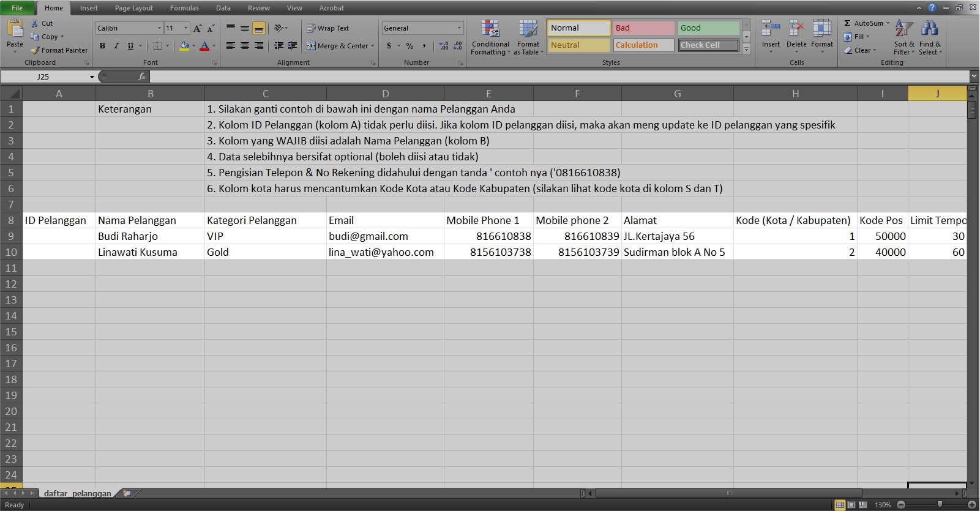This screenshot has height=511, width=980.
Task: Toggle Italic formatting
Action: (x=116, y=46)
